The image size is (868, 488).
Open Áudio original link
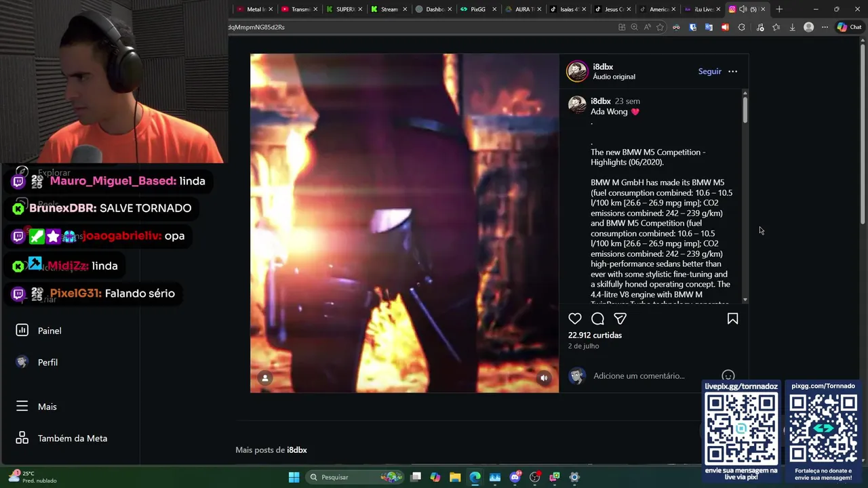[614, 77]
